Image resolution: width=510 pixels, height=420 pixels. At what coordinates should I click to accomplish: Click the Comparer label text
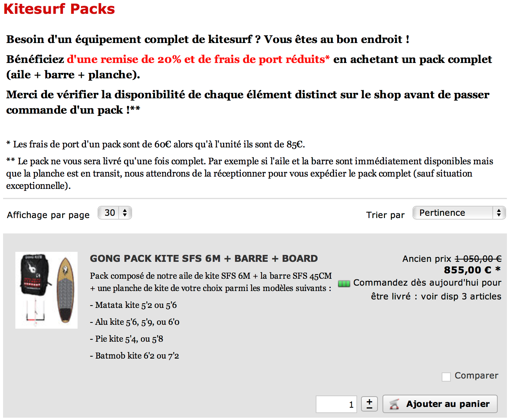[477, 375]
